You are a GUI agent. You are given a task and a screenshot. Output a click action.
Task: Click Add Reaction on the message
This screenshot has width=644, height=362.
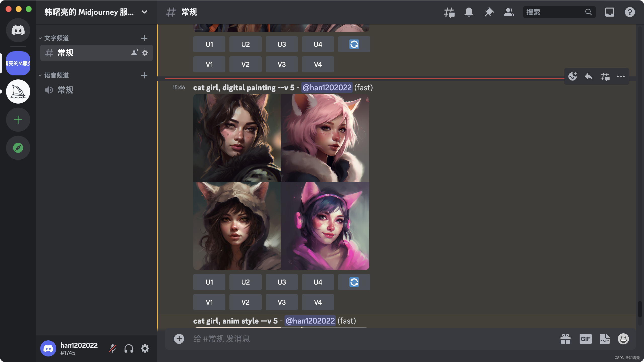pyautogui.click(x=573, y=76)
